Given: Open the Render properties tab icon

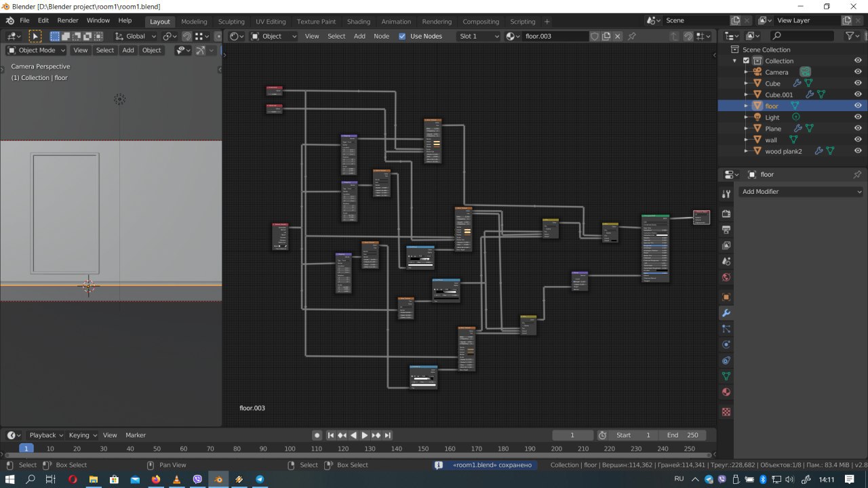Looking at the screenshot, I should pyautogui.click(x=726, y=213).
